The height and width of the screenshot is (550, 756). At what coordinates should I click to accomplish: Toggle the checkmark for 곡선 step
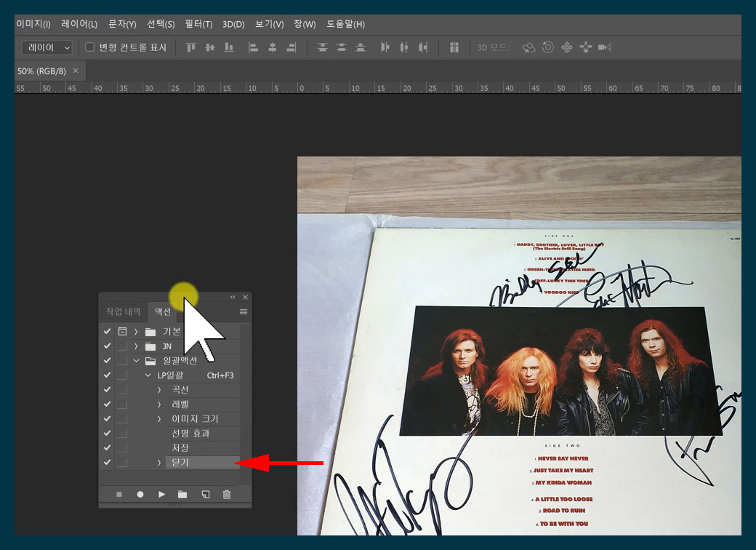(107, 389)
